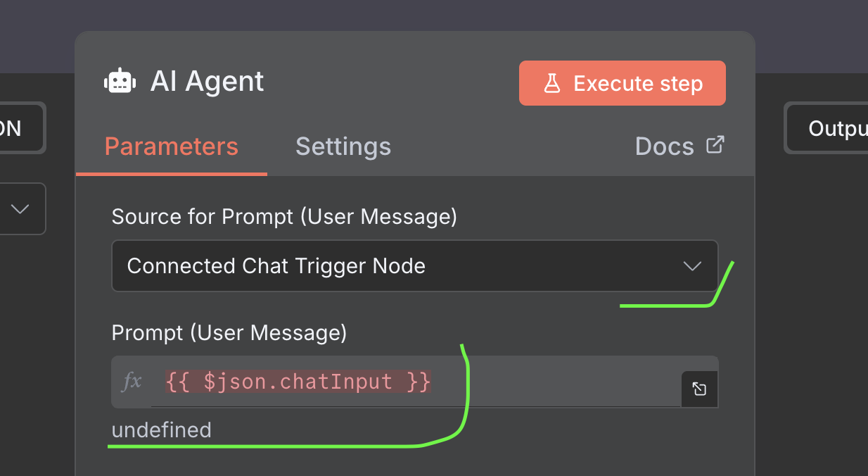Click the Prompt (User Message) label

coord(229,332)
